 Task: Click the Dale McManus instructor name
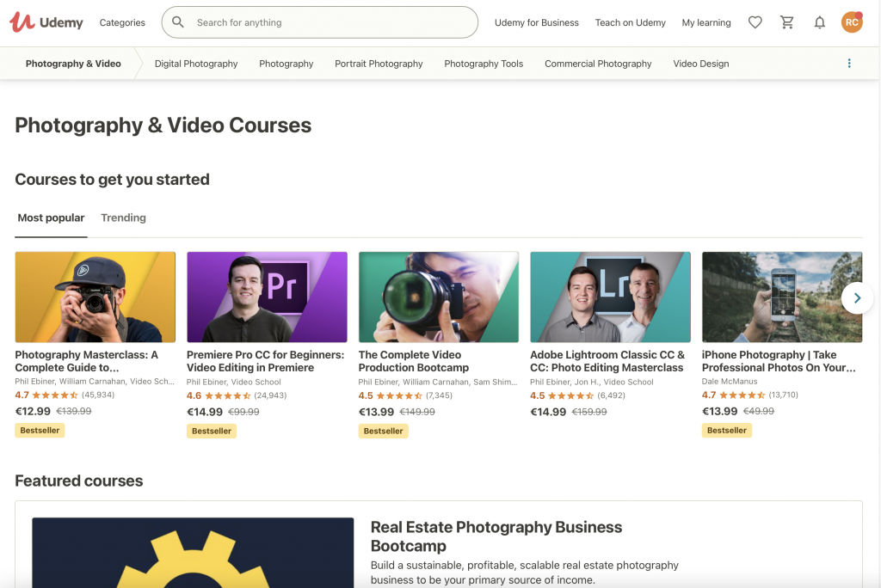[x=730, y=382]
